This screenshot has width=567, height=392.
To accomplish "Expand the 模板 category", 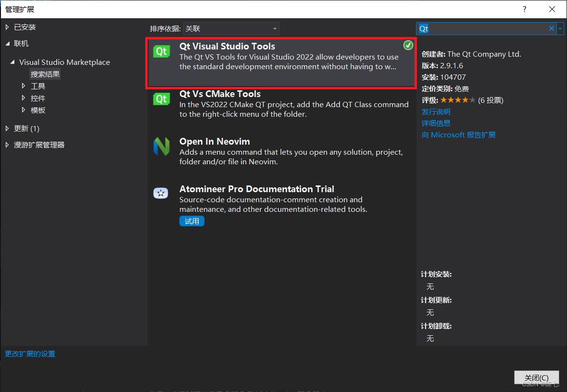I will coord(24,110).
